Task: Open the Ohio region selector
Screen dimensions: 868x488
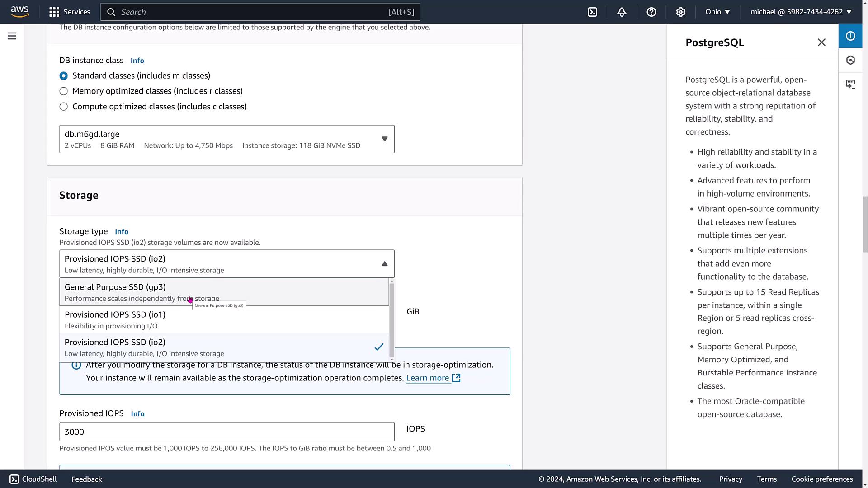Action: pos(717,12)
